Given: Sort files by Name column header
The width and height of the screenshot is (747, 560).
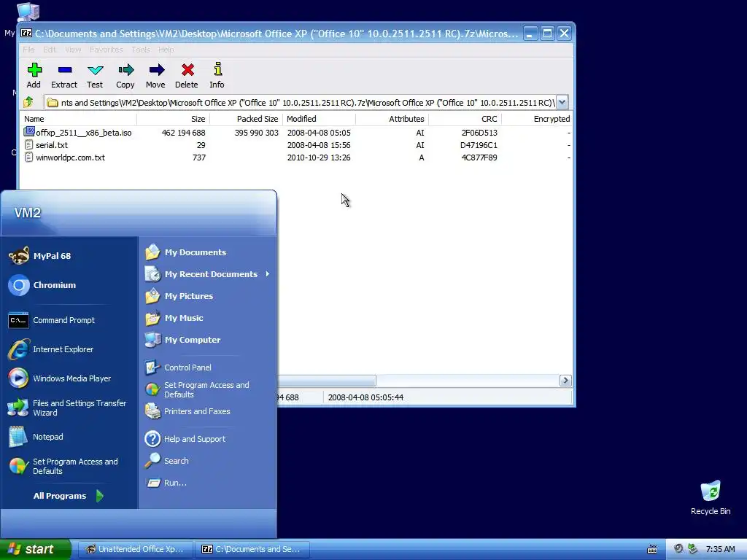Looking at the screenshot, I should 79,119.
